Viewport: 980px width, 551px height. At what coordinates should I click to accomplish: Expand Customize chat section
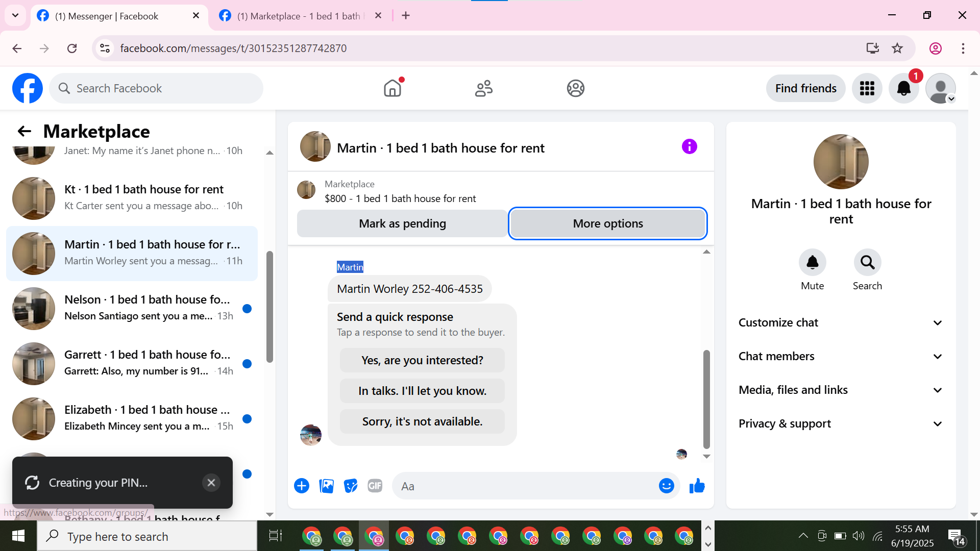coord(841,322)
